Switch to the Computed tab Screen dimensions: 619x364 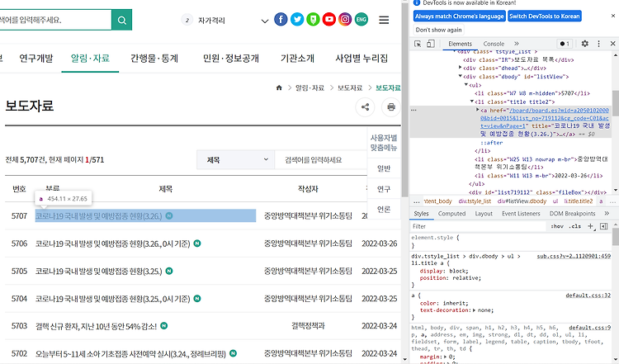(452, 214)
